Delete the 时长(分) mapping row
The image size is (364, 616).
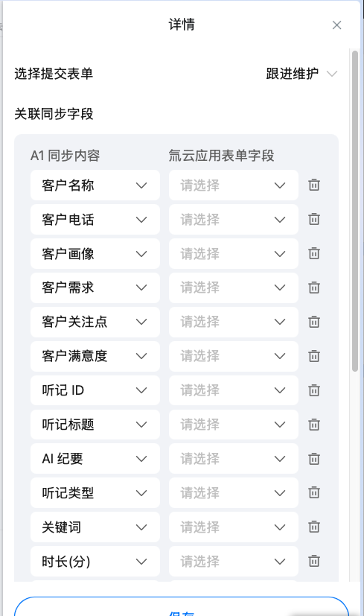pyautogui.click(x=313, y=561)
